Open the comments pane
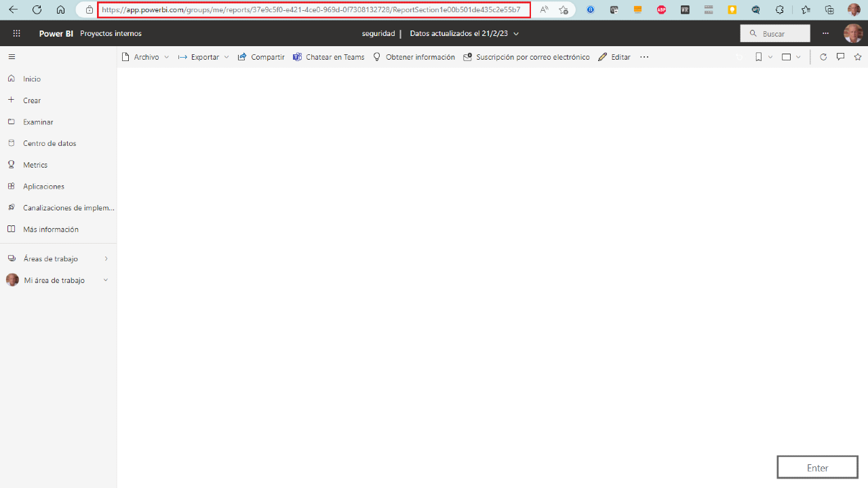The height and width of the screenshot is (488, 868). [x=841, y=57]
